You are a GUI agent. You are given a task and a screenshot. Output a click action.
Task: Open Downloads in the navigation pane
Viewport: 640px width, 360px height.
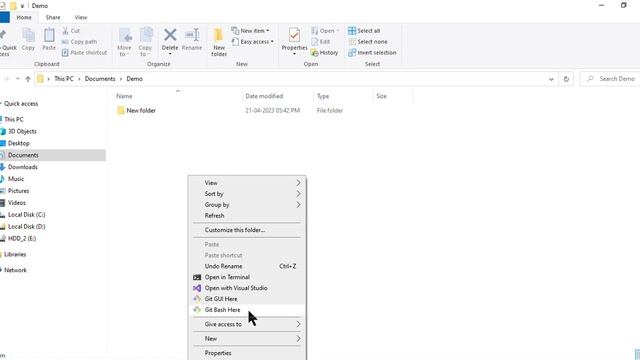[x=22, y=167]
